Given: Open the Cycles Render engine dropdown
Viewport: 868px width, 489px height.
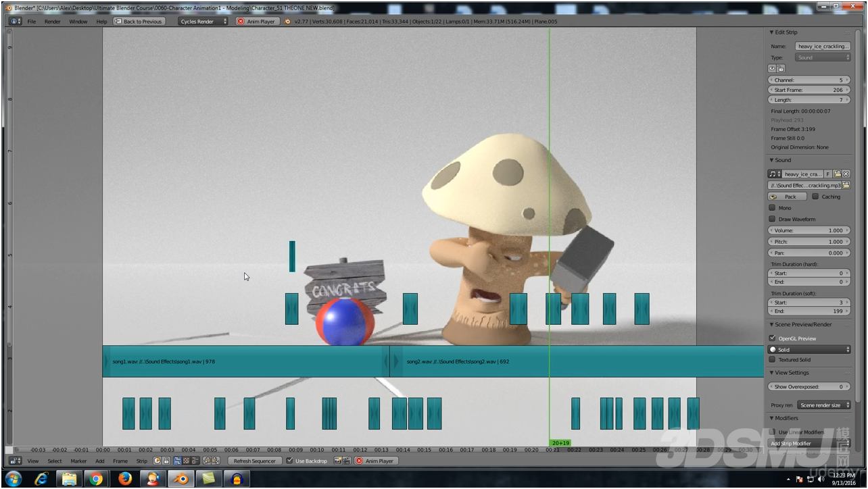Looking at the screenshot, I should pyautogui.click(x=203, y=22).
